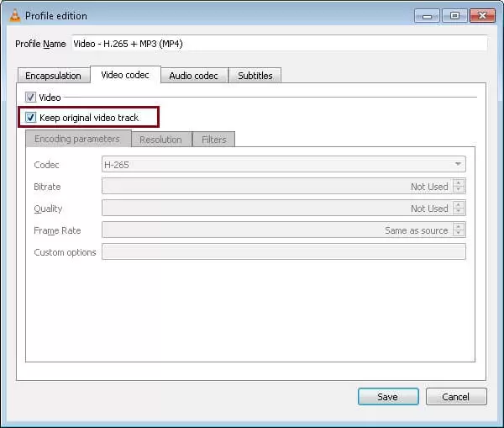Minimize the Profile edition window
The width and height of the screenshot is (504, 428).
[x=427, y=16]
